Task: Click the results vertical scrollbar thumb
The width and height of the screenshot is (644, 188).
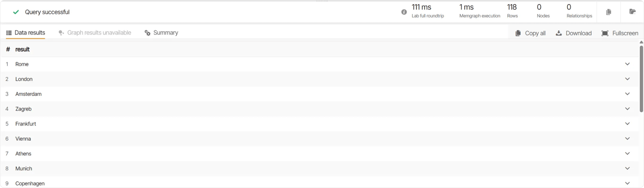Action: (641, 79)
